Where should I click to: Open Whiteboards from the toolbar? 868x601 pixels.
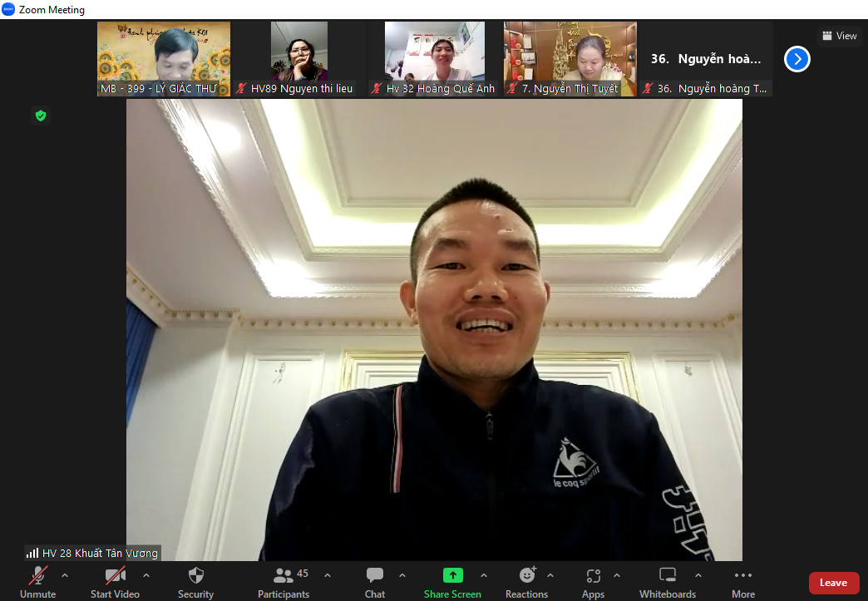click(x=667, y=576)
